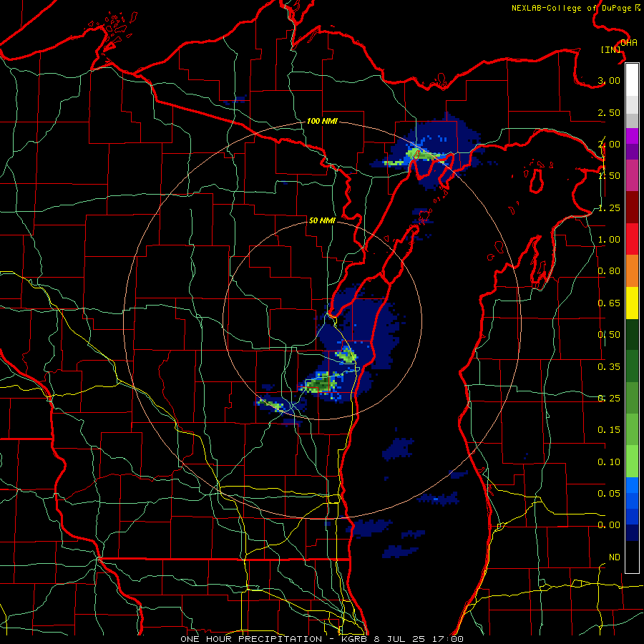Click the '0.65' legend value
The image size is (644, 644).
609,303
